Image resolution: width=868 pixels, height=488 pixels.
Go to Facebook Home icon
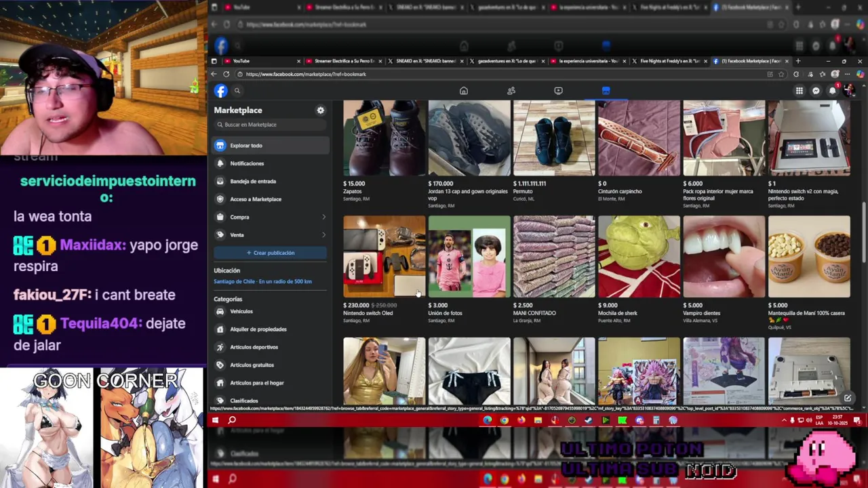tap(464, 91)
